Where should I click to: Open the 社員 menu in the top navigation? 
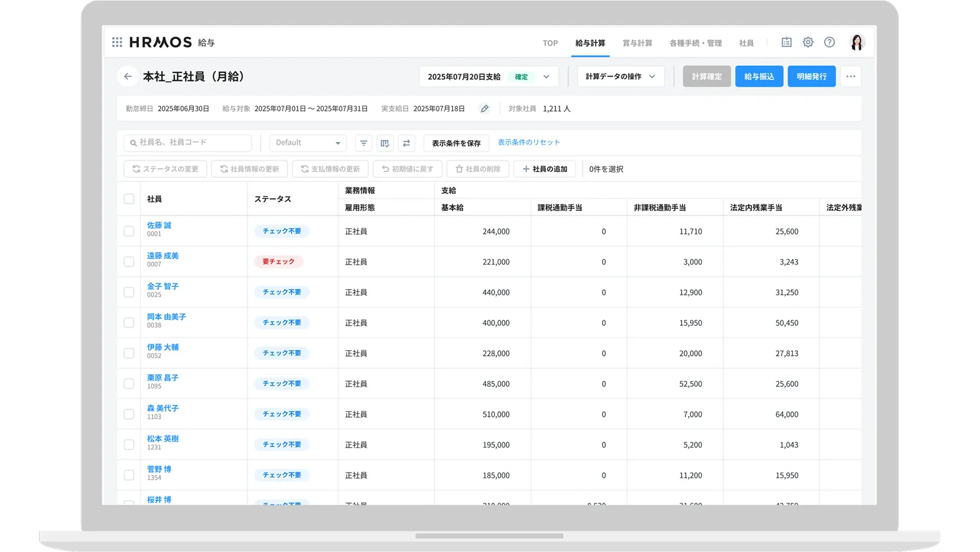pyautogui.click(x=747, y=43)
